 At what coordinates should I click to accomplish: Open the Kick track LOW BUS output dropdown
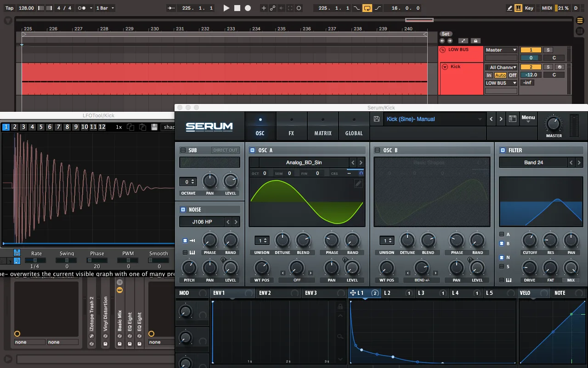(x=501, y=83)
